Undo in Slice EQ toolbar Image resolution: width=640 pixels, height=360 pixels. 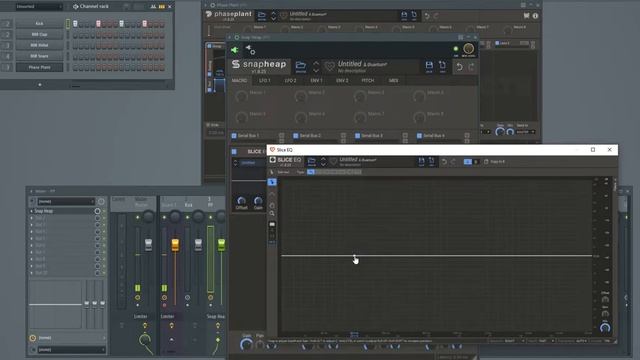(444, 162)
